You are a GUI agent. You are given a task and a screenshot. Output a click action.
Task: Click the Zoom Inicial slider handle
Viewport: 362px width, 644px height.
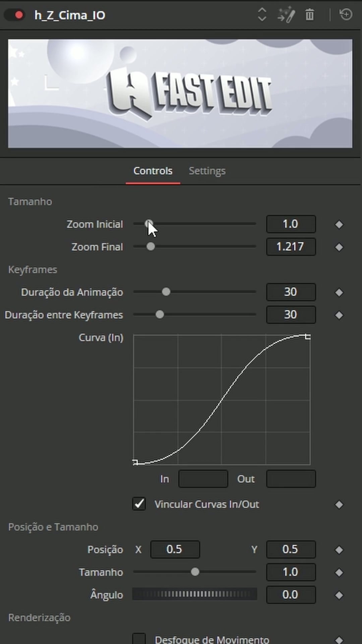click(149, 224)
